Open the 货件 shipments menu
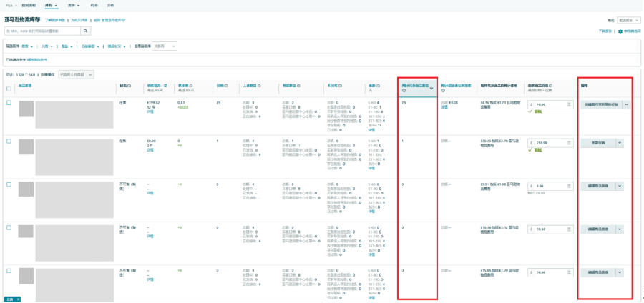This screenshot has height=303, width=644. pos(74,5)
